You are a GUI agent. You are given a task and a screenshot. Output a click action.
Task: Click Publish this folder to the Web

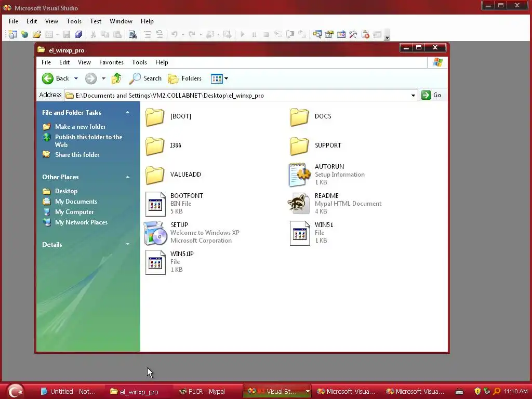click(88, 141)
